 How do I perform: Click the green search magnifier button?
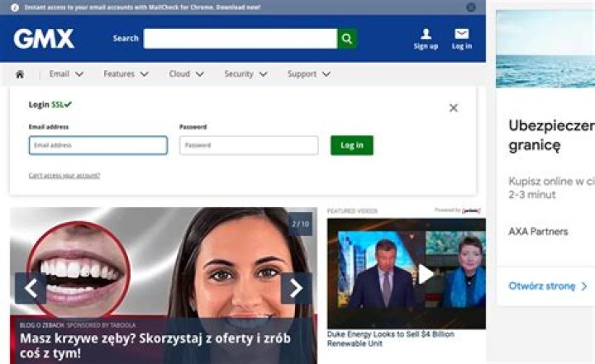(x=347, y=39)
